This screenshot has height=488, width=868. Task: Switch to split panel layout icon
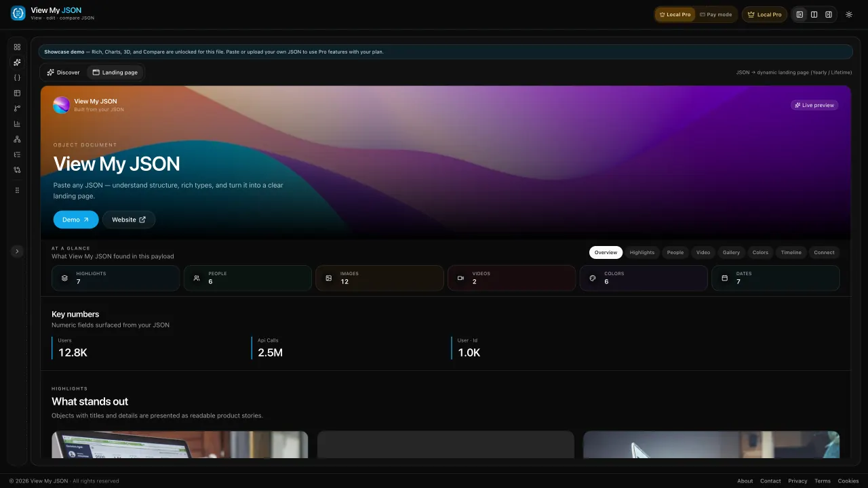click(x=814, y=14)
